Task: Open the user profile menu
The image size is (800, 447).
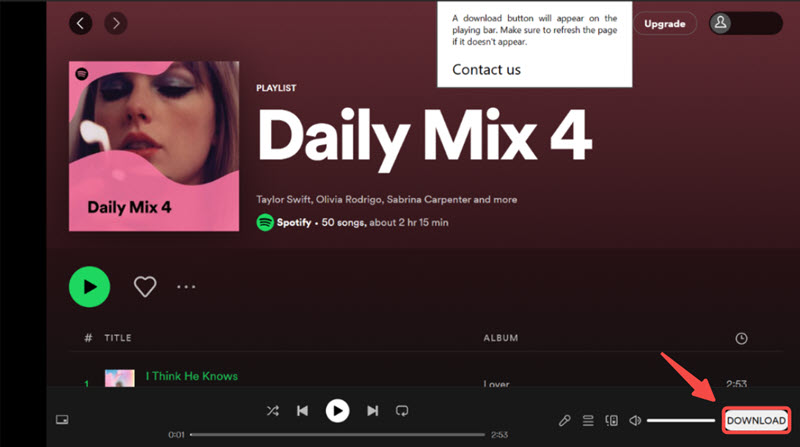Action: point(745,23)
